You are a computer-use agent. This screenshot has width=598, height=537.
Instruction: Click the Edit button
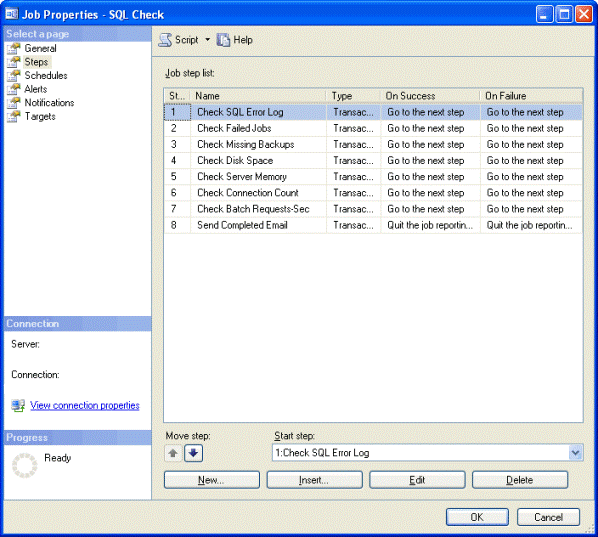[x=417, y=480]
